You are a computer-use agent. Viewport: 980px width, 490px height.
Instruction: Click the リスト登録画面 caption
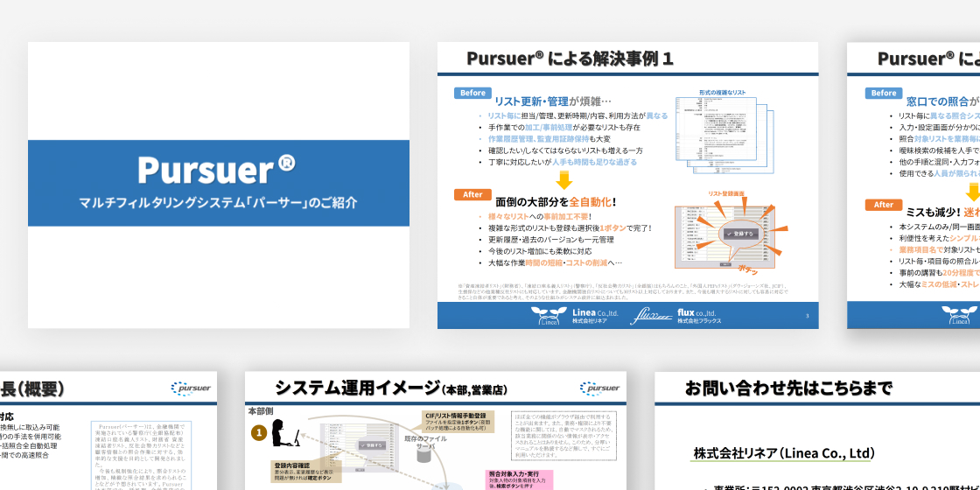pyautogui.click(x=726, y=195)
